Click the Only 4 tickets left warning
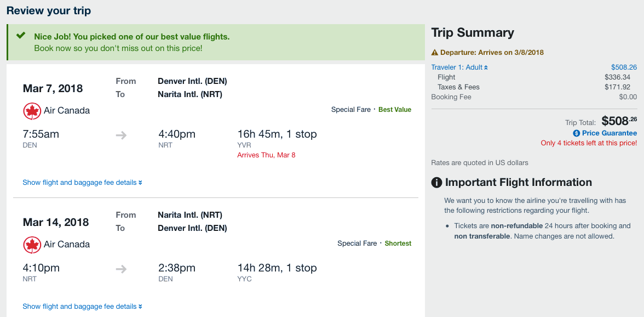644x317 pixels. [589, 143]
